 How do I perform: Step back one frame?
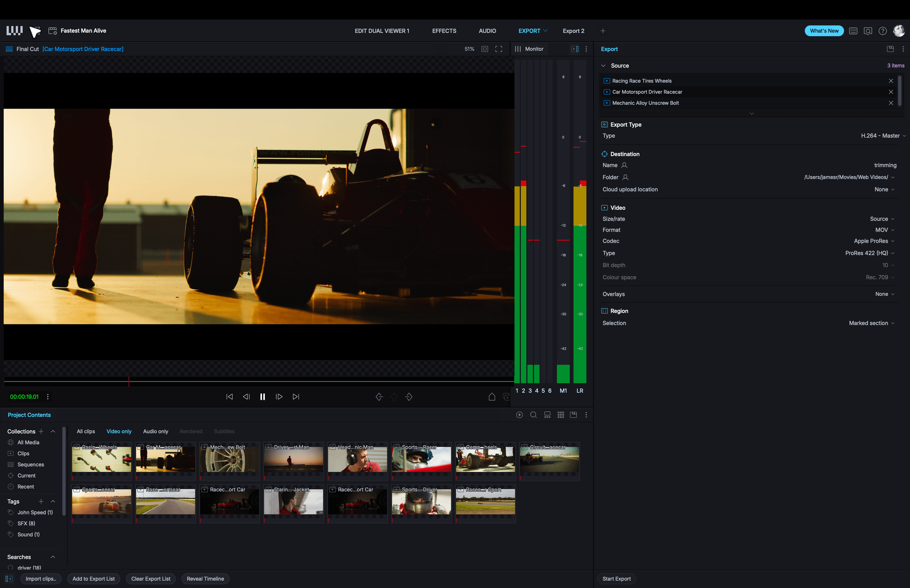pyautogui.click(x=246, y=397)
